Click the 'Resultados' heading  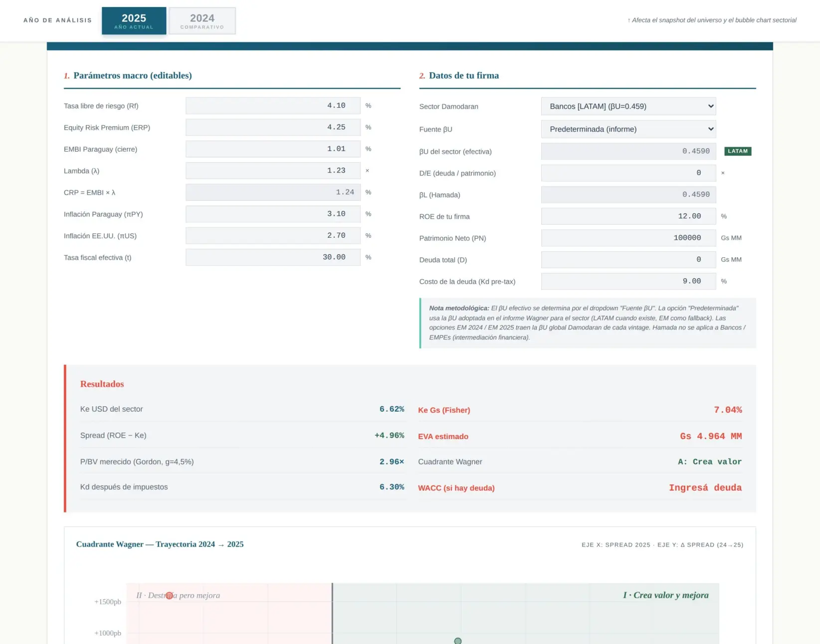pos(102,384)
